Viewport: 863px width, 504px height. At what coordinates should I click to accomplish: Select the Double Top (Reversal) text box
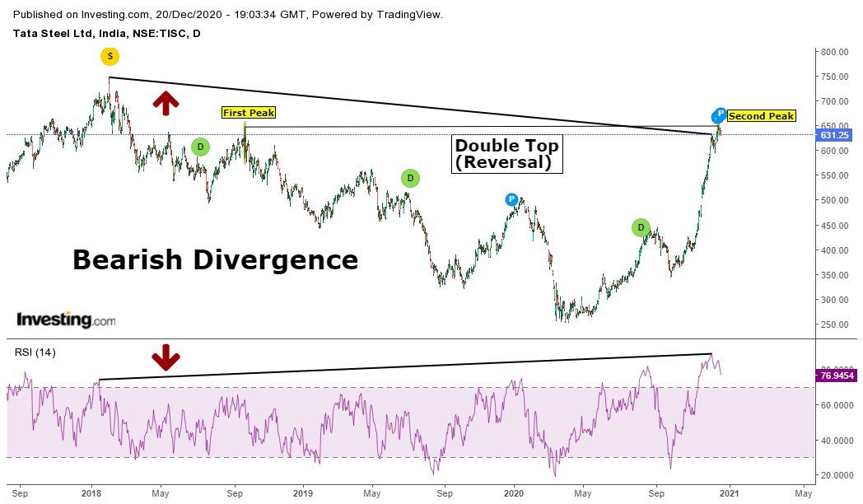click(507, 153)
